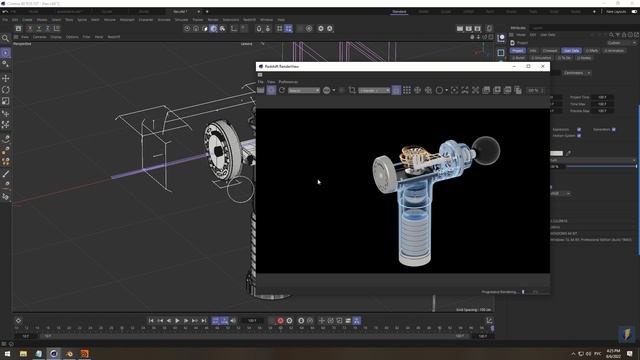Open the File menu in main menu bar
The height and width of the screenshot is (360, 640).
point(5,20)
